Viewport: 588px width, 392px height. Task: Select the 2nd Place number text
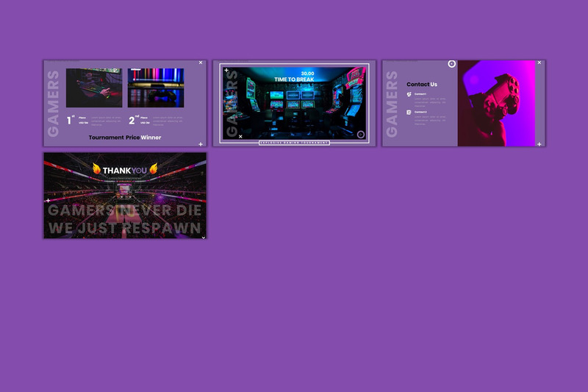(x=132, y=121)
